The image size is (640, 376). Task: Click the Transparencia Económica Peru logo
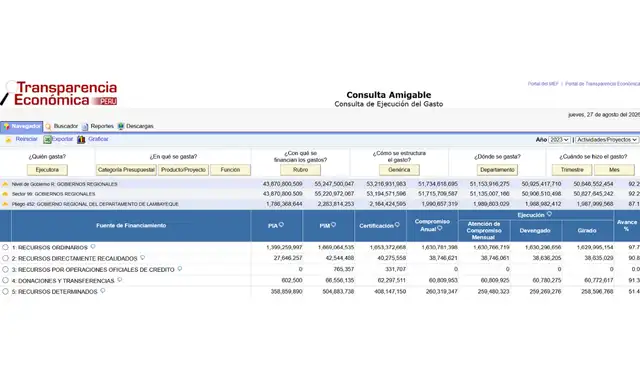[x=59, y=93]
